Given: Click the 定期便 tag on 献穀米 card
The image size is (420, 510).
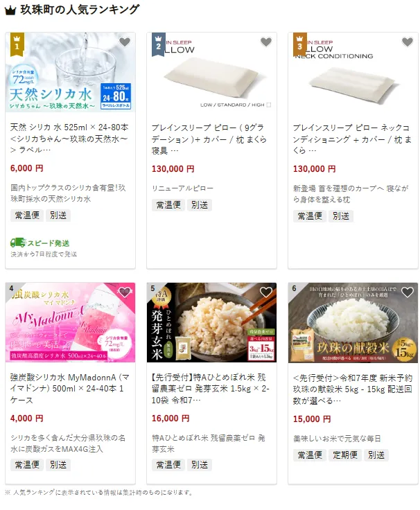Looking at the screenshot, I should point(345,455).
